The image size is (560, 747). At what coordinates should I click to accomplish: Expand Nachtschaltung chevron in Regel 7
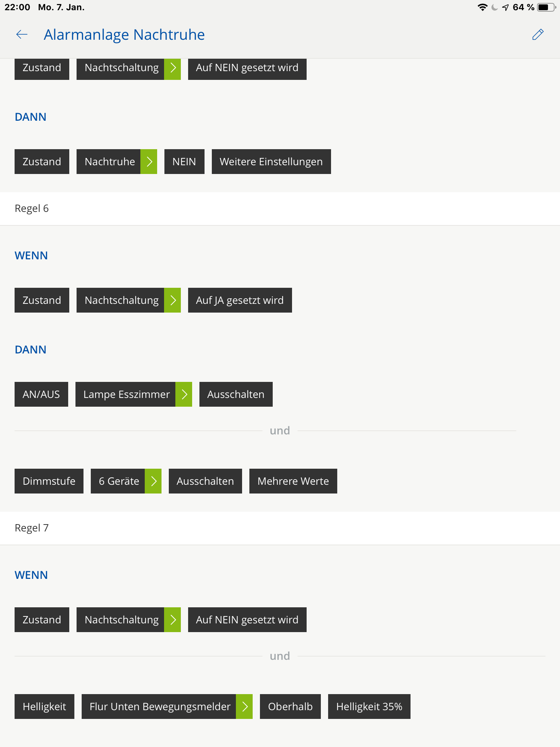(172, 620)
